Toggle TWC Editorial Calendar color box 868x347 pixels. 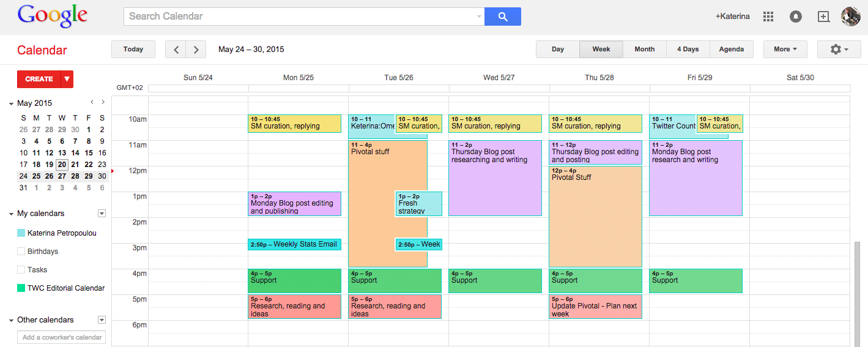(x=21, y=288)
